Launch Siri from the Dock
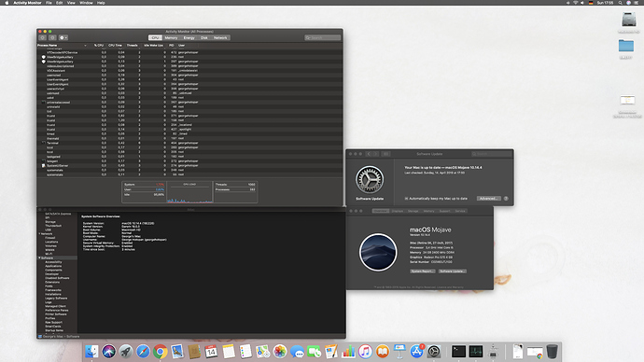 [x=109, y=352]
